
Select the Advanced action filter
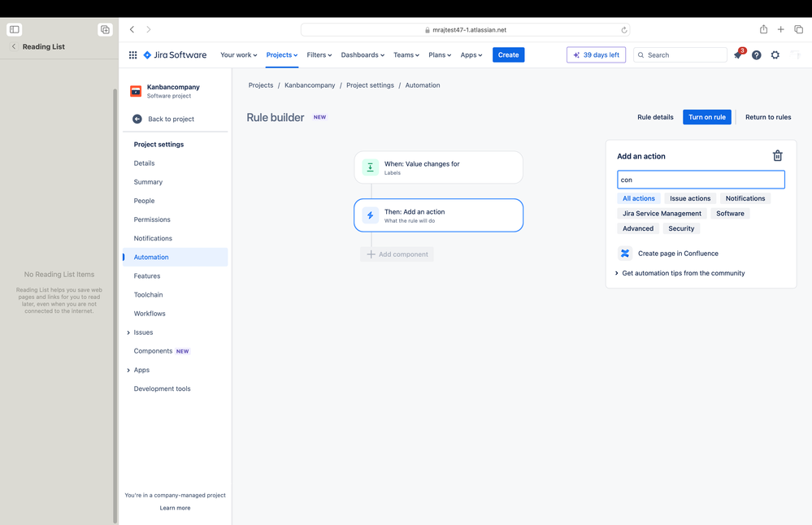(638, 228)
